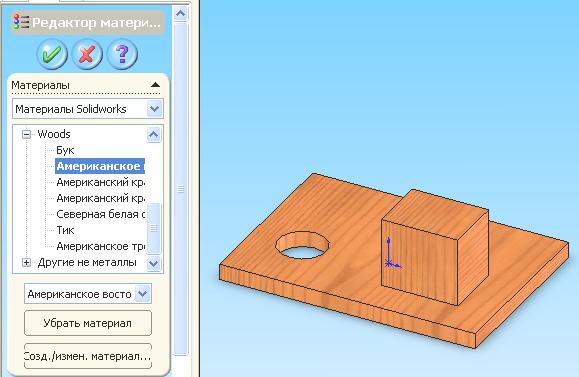Select the Американское тр... material
The height and width of the screenshot is (377, 579).
coord(100,246)
